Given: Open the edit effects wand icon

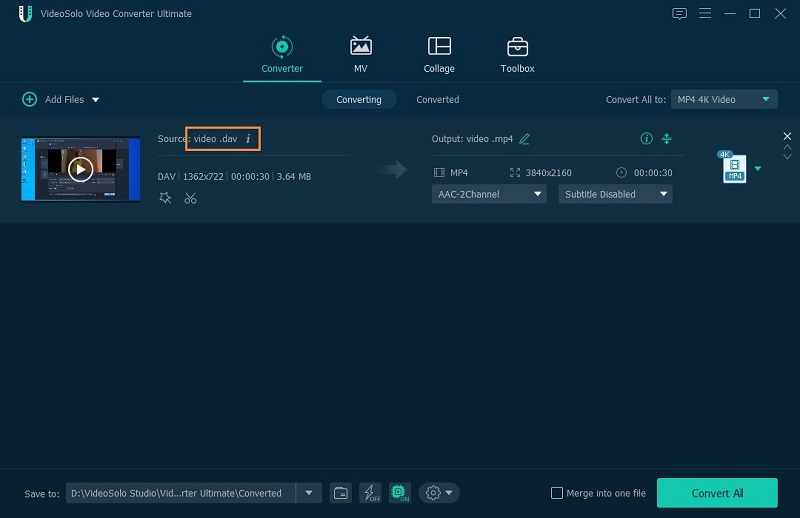Looking at the screenshot, I should pos(165,198).
